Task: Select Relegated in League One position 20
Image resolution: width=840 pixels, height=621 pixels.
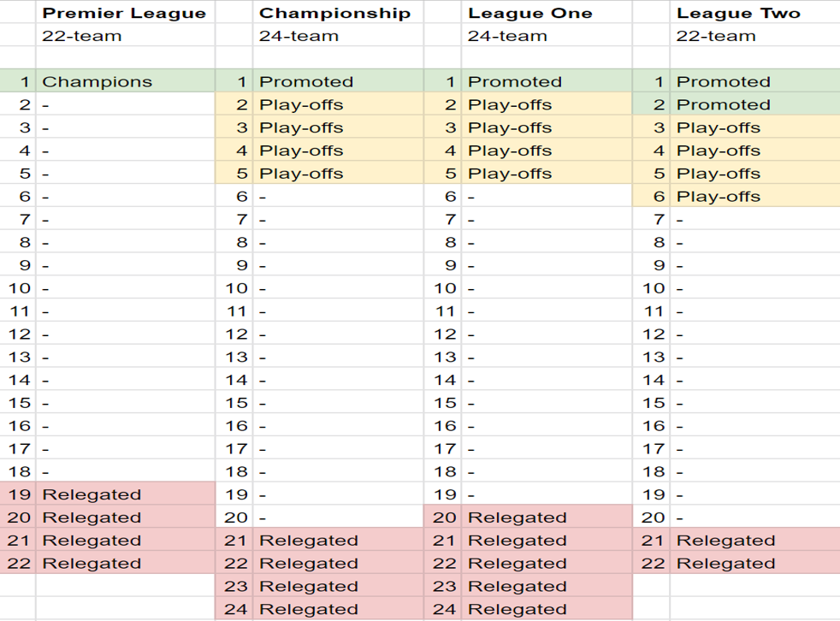Action: click(x=518, y=517)
